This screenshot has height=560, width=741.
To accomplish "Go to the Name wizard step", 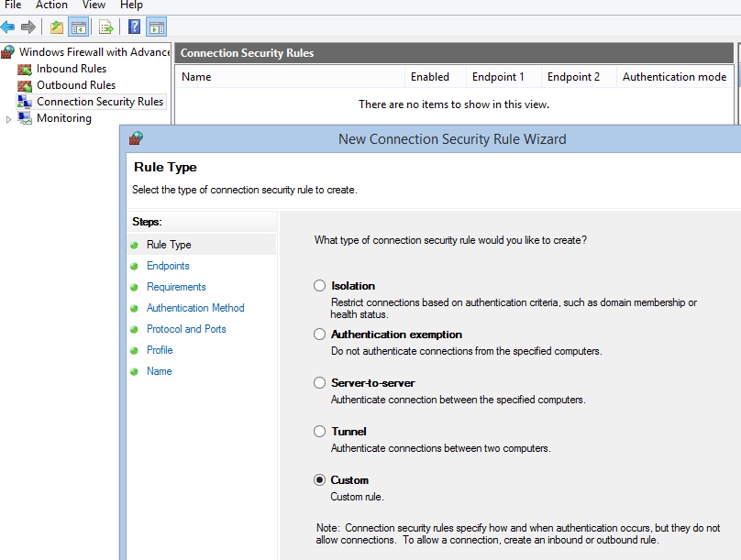I will coord(160,371).
